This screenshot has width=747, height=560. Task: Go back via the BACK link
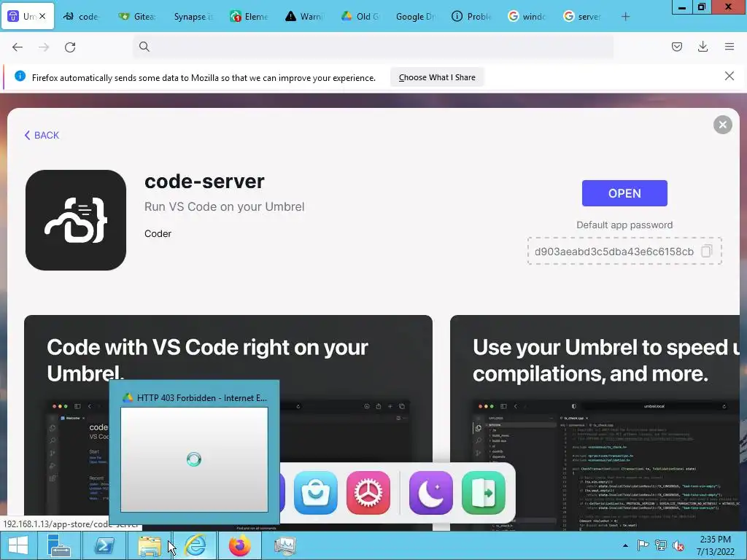tap(42, 135)
